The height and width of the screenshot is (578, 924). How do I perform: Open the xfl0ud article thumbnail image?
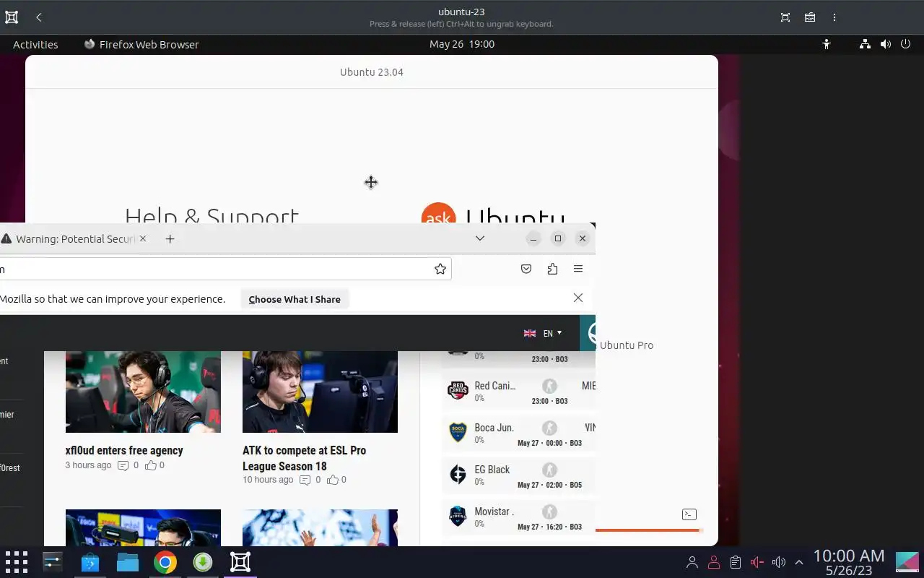click(143, 392)
